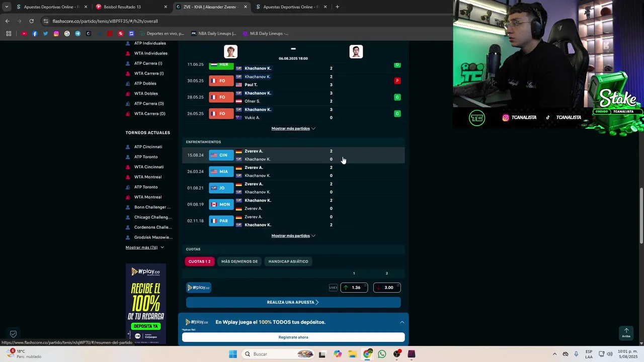The height and width of the screenshot is (362, 644).
Task: Open File Explorer from the taskbar
Action: coord(352,354)
